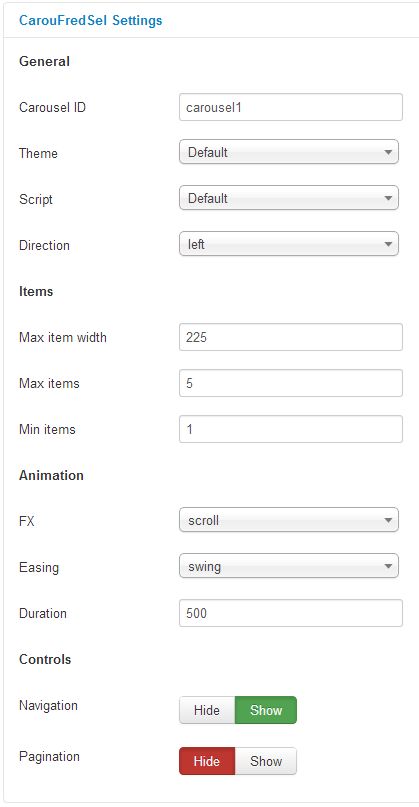Click the CarouFredSel Settings panel title
This screenshot has height=807, width=419.
click(91, 21)
